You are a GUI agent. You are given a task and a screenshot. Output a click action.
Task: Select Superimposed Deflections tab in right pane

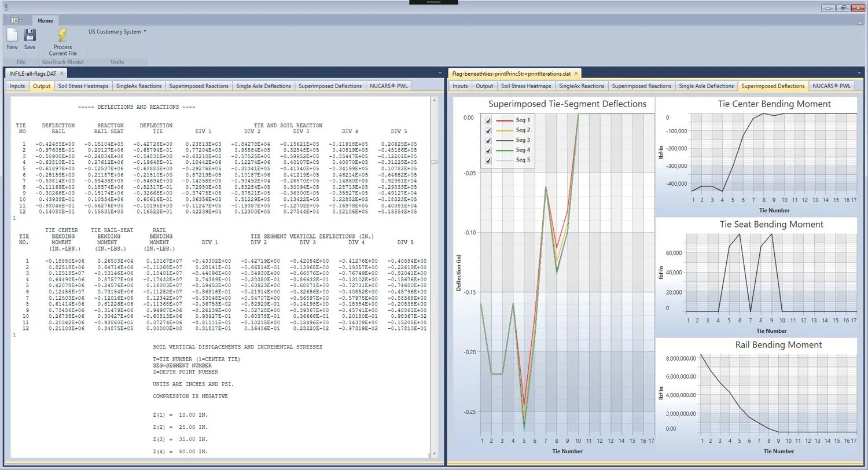click(x=773, y=86)
